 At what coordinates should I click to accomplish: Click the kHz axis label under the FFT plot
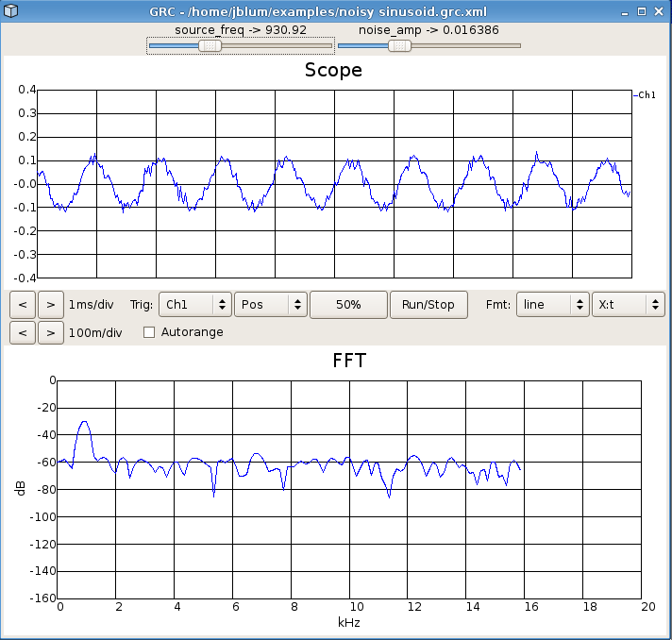click(349, 622)
